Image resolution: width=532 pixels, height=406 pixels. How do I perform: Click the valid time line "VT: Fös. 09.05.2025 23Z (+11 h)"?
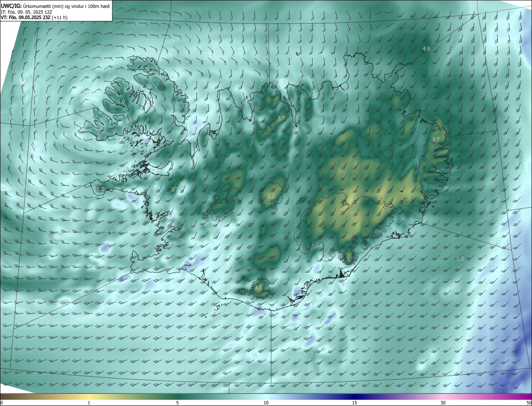34,17
